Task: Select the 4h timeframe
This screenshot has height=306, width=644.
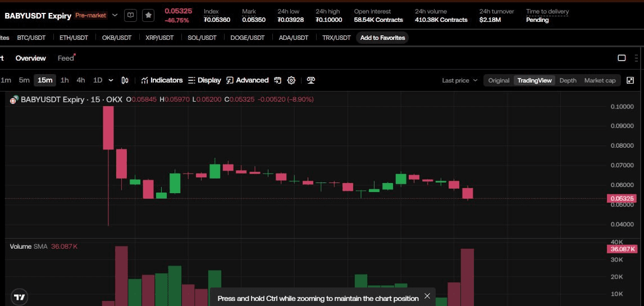Action: (x=81, y=80)
